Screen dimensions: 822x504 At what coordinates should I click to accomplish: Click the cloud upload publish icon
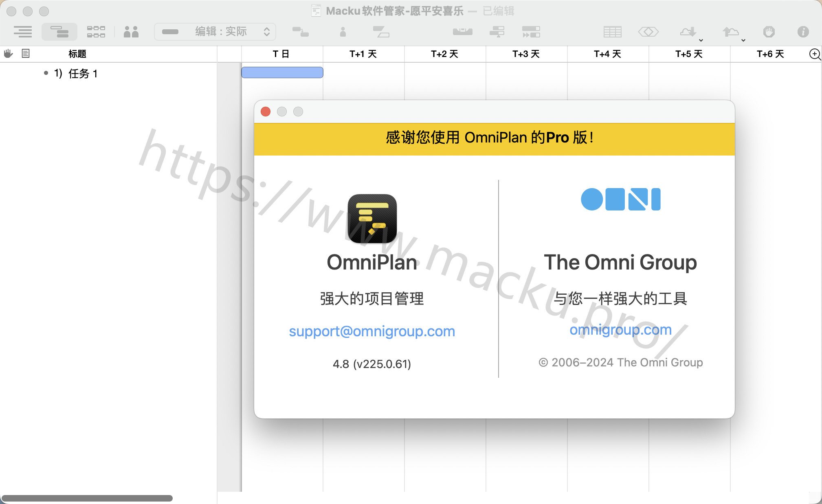pyautogui.click(x=730, y=32)
